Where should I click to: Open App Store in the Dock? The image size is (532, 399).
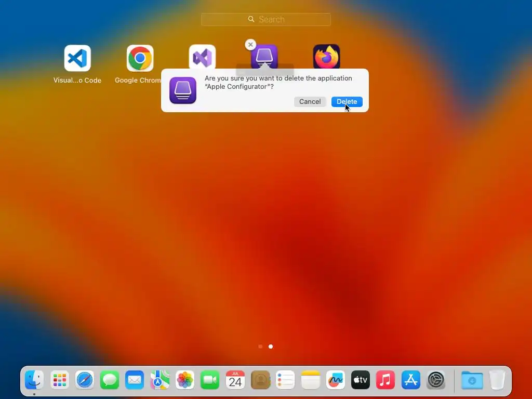pos(411,380)
